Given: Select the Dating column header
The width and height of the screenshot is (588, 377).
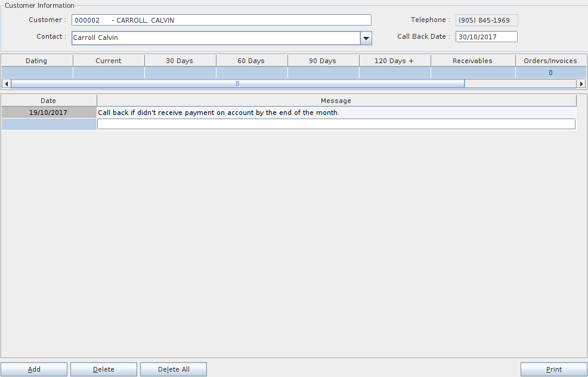Looking at the screenshot, I should (36, 61).
